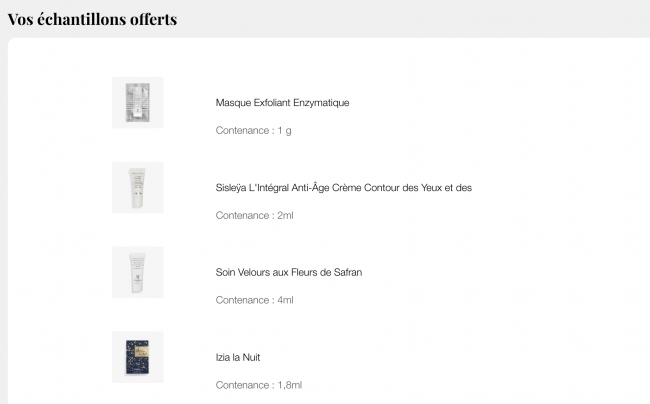
Task: Click the "Vos échantillons offerts" heading
Action: click(92, 19)
